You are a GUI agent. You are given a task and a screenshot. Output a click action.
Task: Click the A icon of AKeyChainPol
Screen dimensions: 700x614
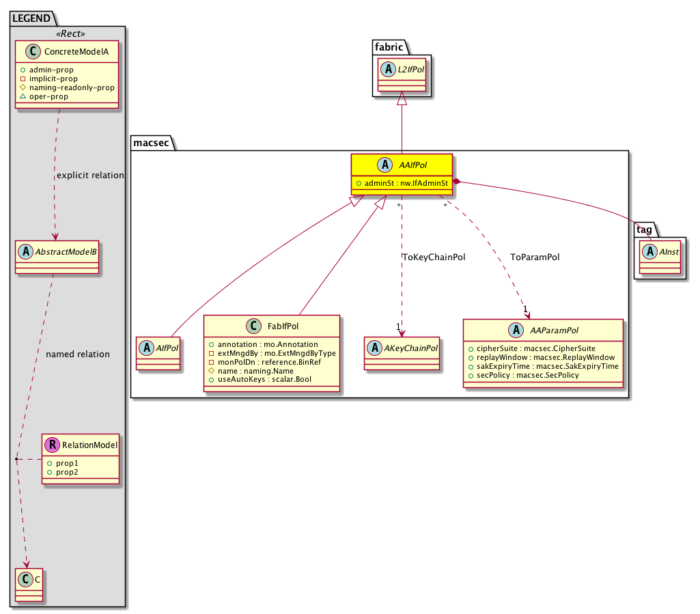click(375, 347)
